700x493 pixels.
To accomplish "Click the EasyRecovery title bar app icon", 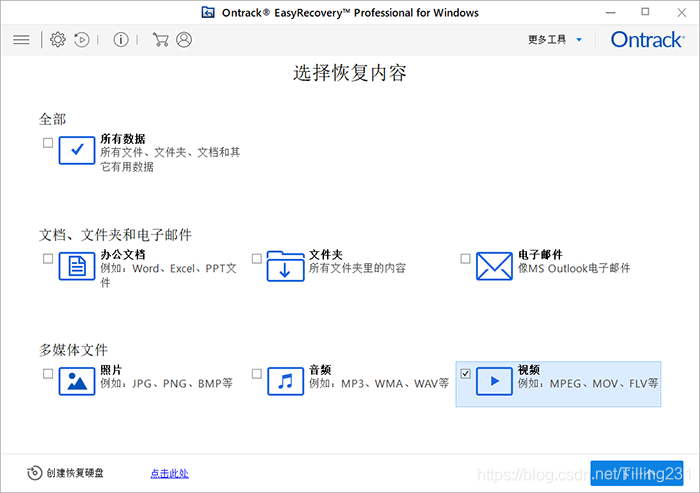I will tap(208, 12).
